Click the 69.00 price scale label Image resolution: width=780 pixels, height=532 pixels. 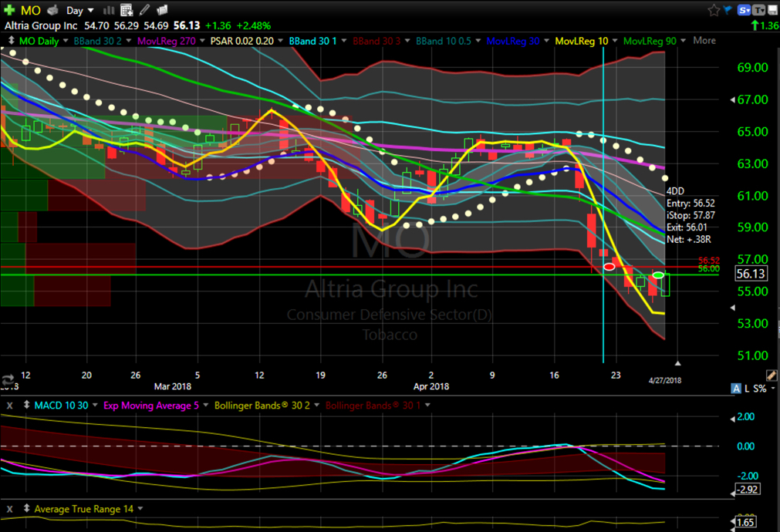click(753, 68)
